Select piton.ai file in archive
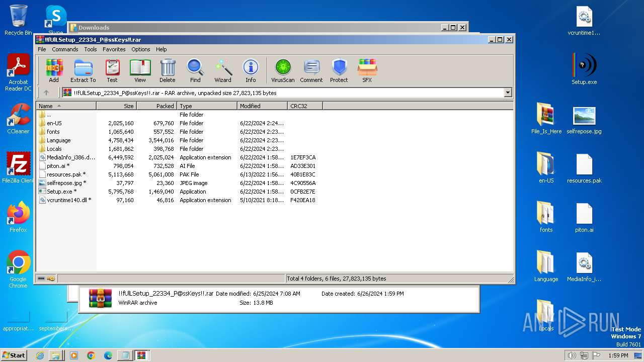Screen dimensions: 644x362 tap(179, 166)
